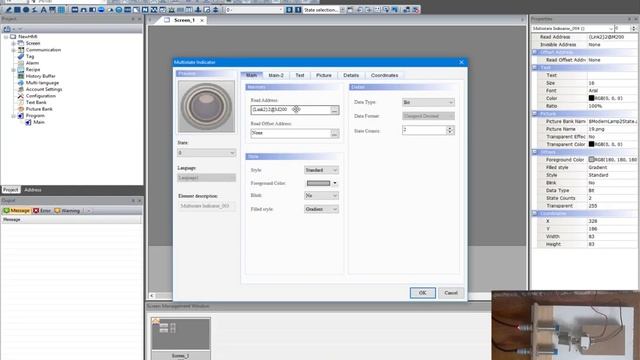Switch to the Coordinates tab
640x360 pixels.
coord(384,76)
